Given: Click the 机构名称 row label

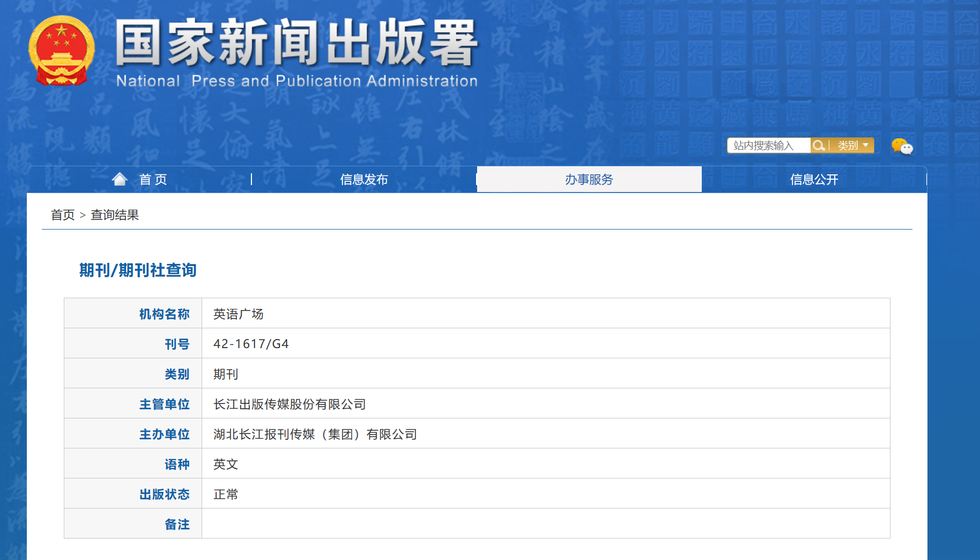Looking at the screenshot, I should click(165, 314).
